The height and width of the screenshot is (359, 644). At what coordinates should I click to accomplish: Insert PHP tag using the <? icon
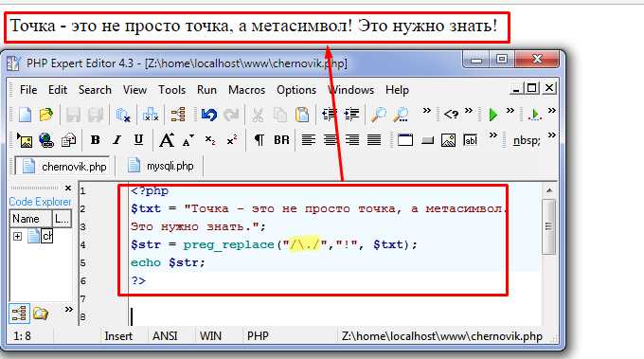[x=451, y=114]
